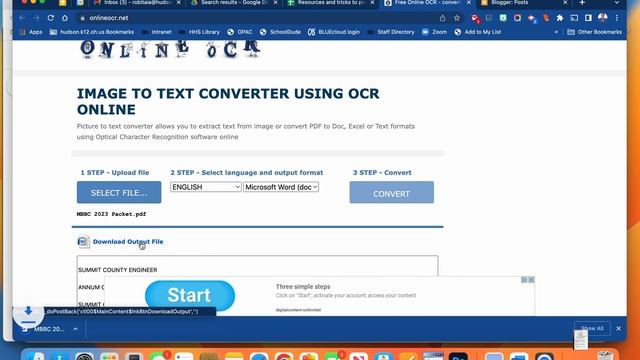The height and width of the screenshot is (360, 640).
Task: Click Show All downloads button
Action: click(592, 328)
